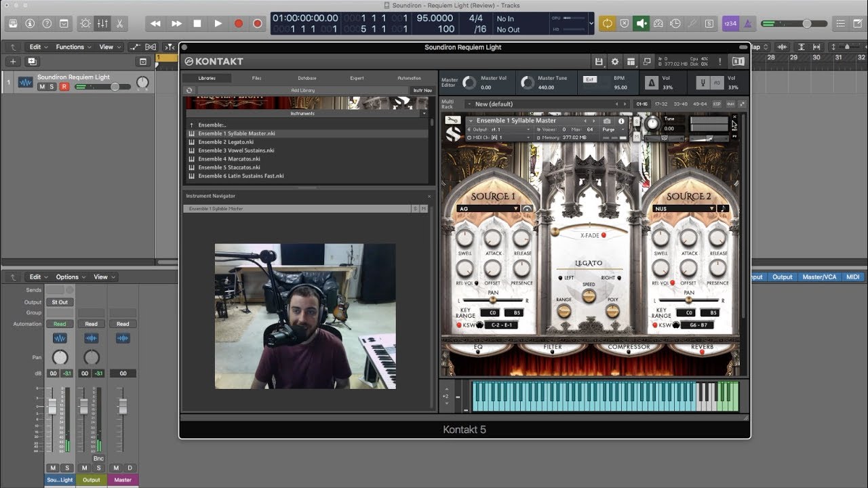Open the Quick Help question mark icon
The height and width of the screenshot is (488, 868).
tap(47, 23)
